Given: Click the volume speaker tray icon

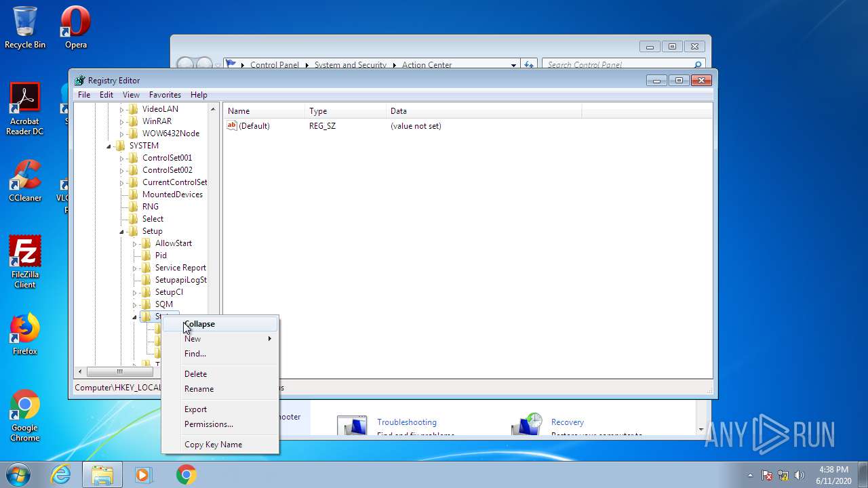Looking at the screenshot, I should point(800,475).
